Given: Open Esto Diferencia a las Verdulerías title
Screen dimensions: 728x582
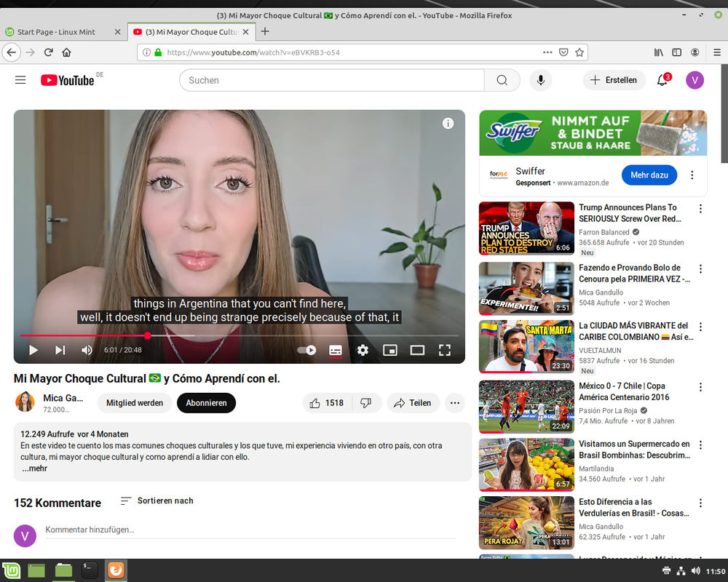Looking at the screenshot, I should [634, 507].
